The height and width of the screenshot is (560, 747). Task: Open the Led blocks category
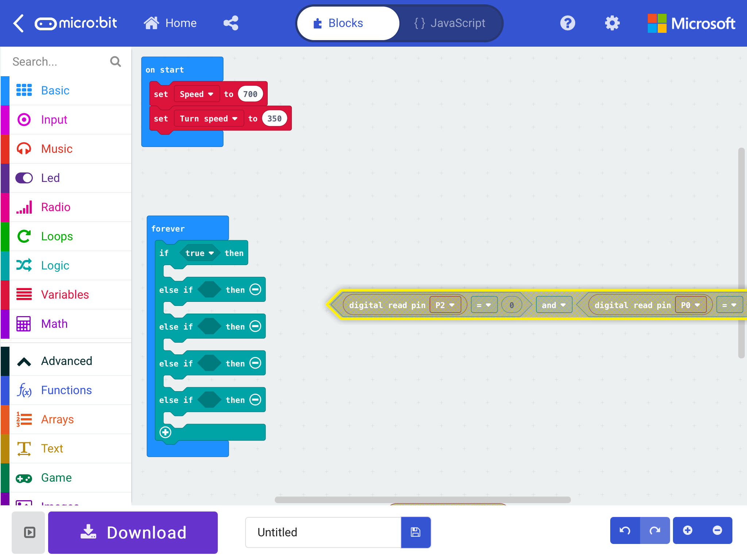[50, 178]
